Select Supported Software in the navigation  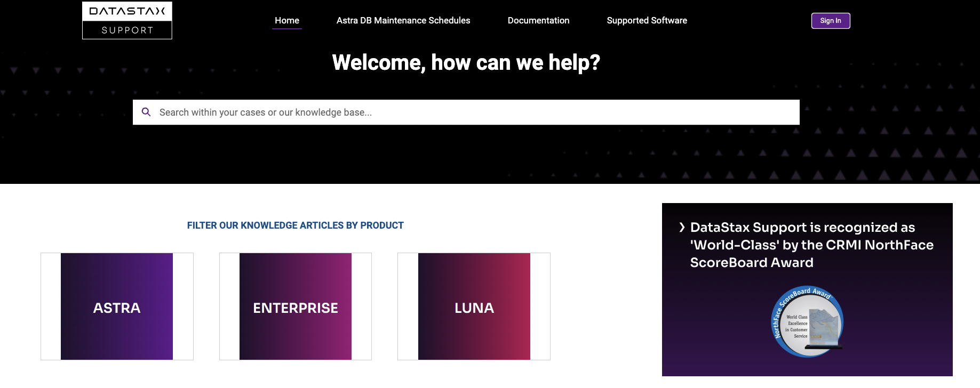(x=647, y=20)
